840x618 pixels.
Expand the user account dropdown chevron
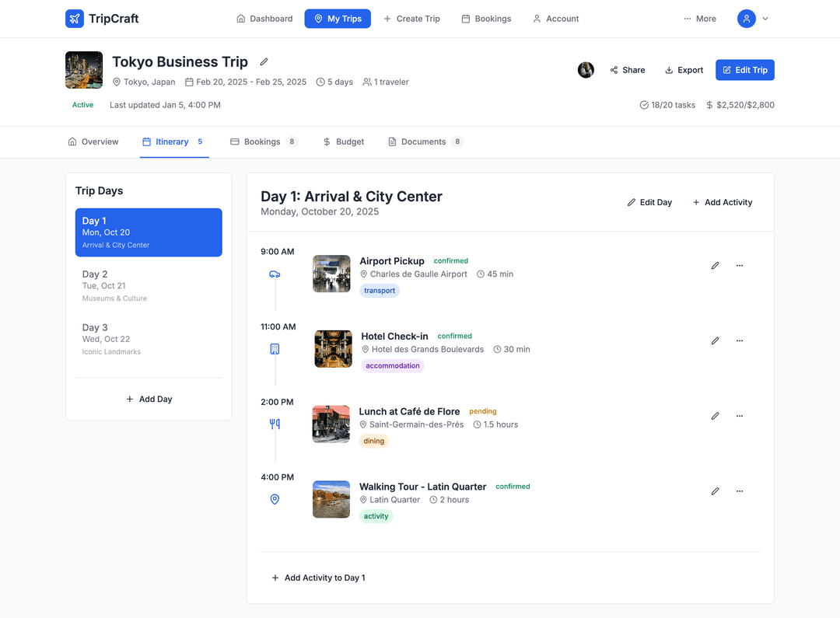765,19
